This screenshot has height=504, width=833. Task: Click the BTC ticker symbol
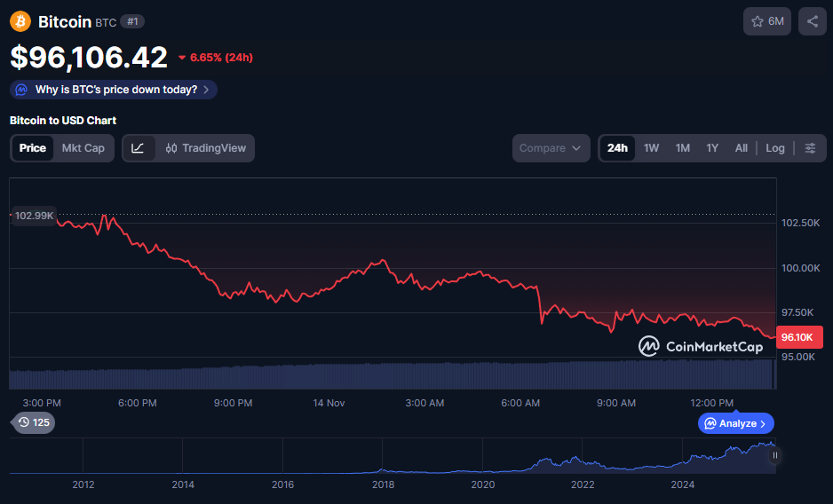[x=106, y=23]
